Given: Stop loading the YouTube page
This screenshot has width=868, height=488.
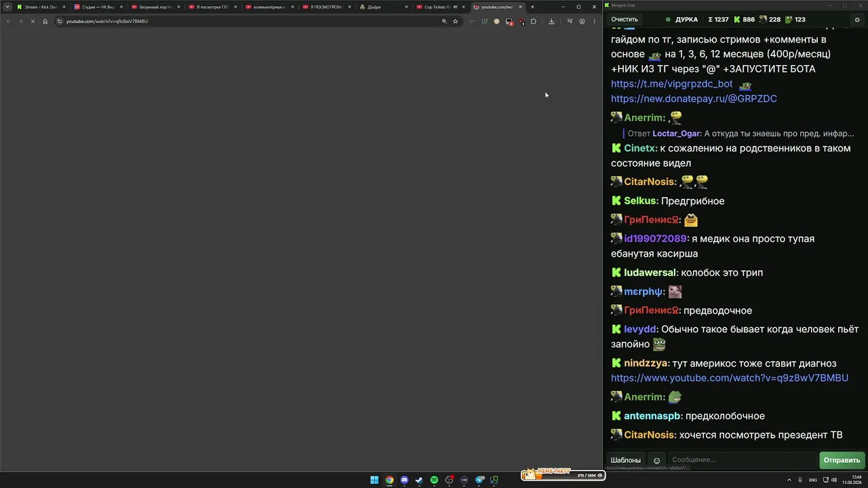Looking at the screenshot, I should pyautogui.click(x=33, y=21).
